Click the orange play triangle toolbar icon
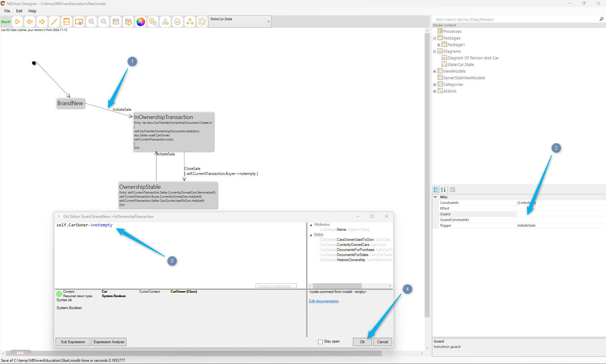This screenshot has height=364, width=606. (18, 22)
